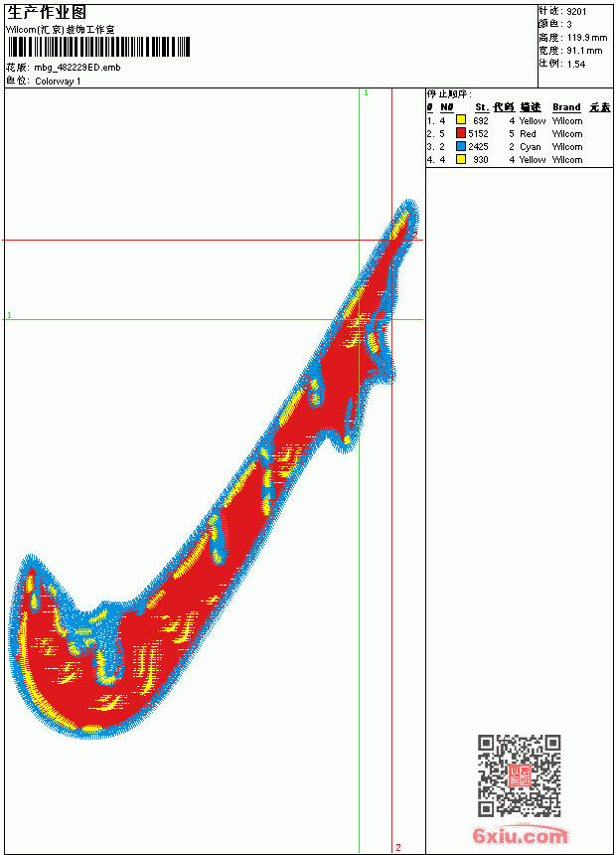Click the 生产作业图 title heading
The height and width of the screenshot is (855, 616).
[47, 13]
